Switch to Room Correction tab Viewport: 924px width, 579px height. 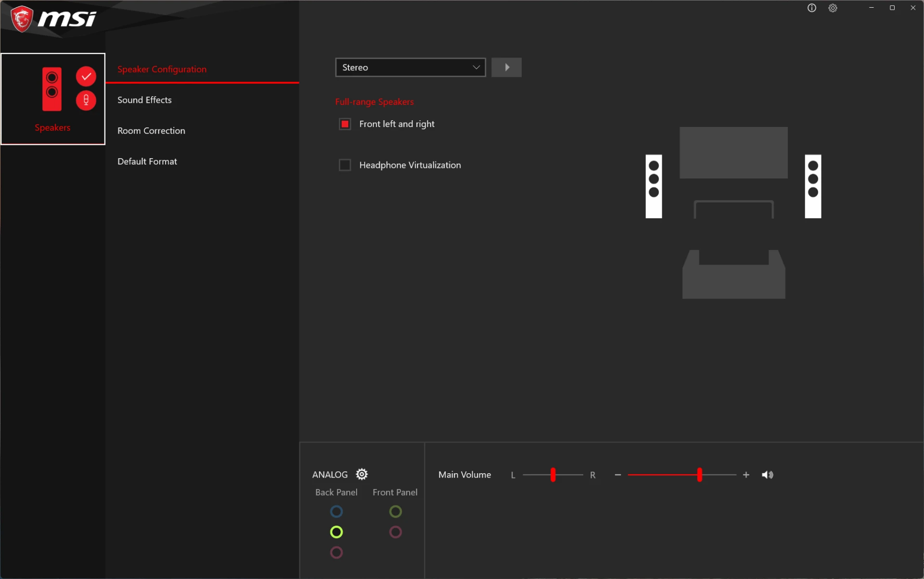151,131
